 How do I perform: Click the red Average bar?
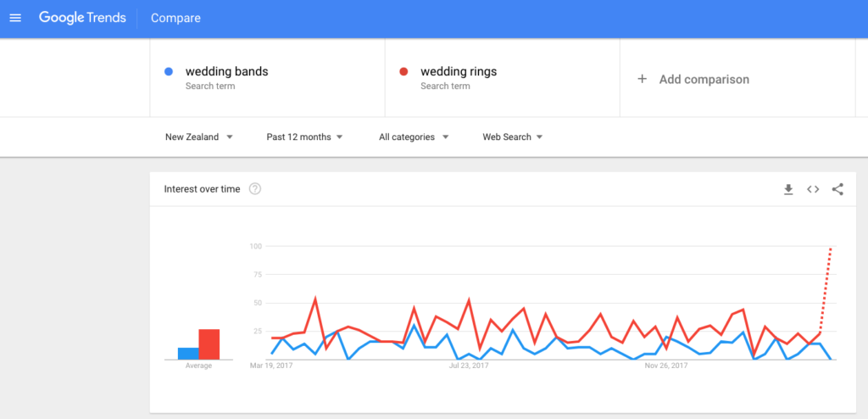click(x=209, y=344)
